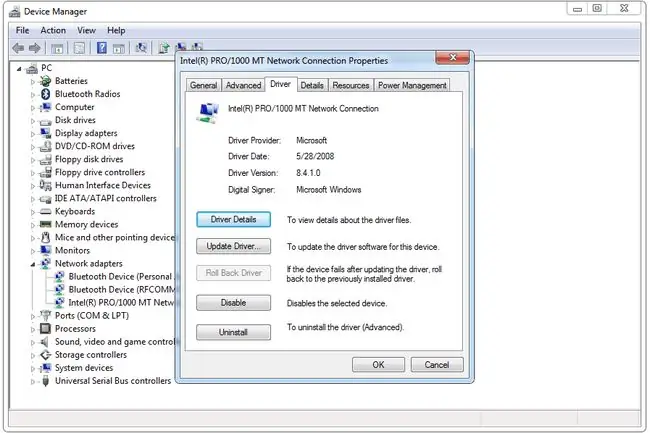Click the Processors chip icon
The image size is (650, 433).
(45, 329)
